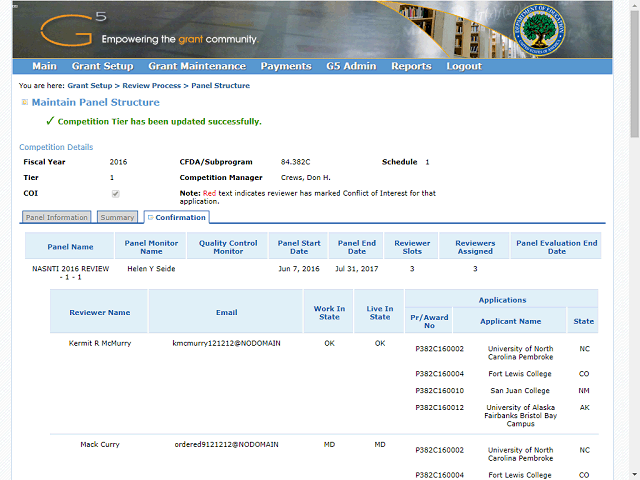The width and height of the screenshot is (640, 480).
Task: Click the G5 logo in header
Action: [x=73, y=29]
